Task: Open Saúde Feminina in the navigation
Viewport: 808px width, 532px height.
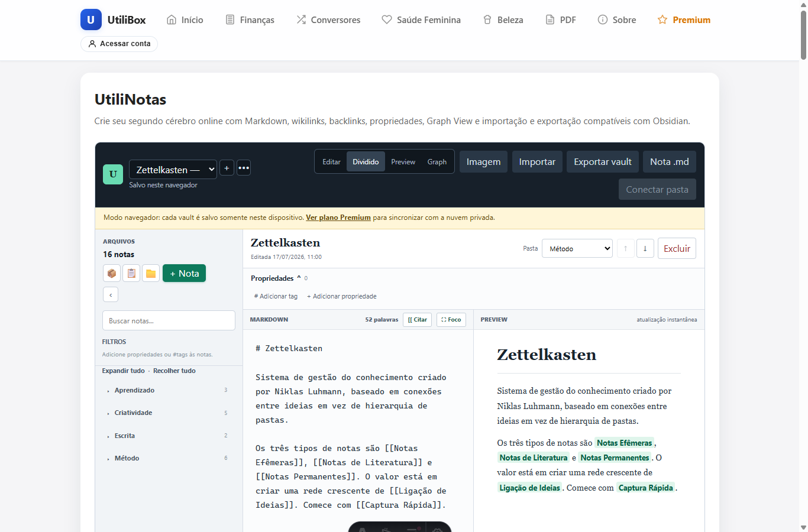Action: coord(421,20)
